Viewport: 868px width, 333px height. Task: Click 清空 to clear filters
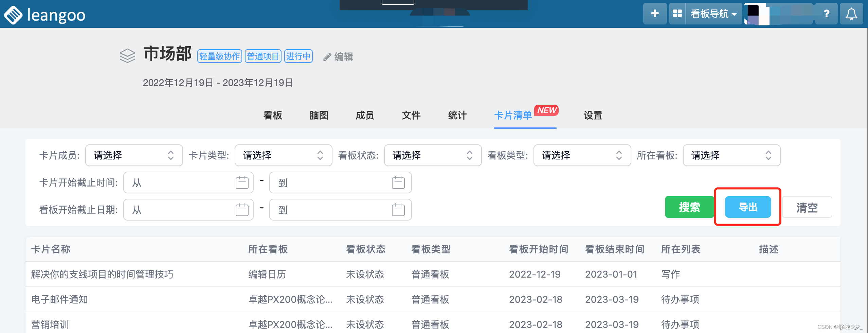(807, 207)
